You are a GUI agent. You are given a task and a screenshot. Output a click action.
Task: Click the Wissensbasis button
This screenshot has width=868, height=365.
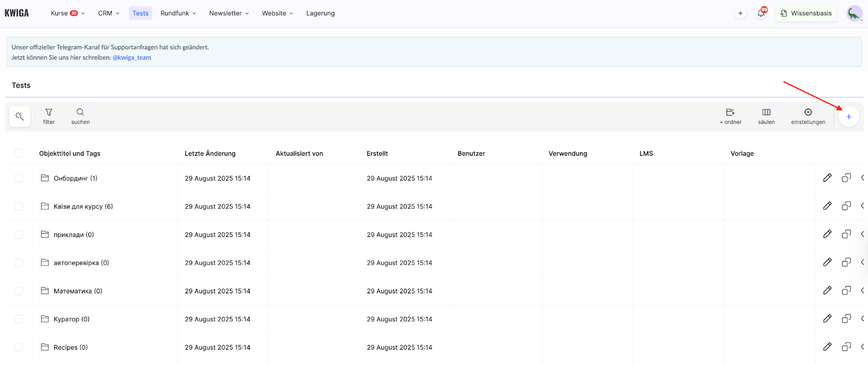click(806, 14)
